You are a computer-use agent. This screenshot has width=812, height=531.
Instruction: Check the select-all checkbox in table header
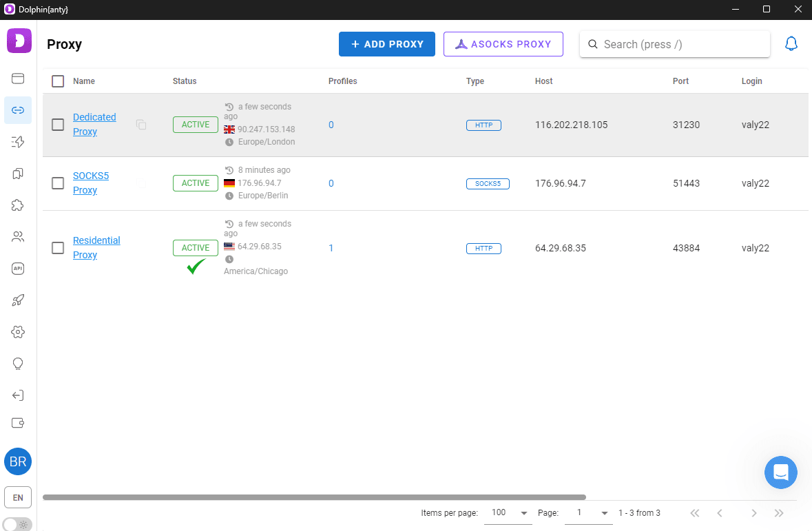pos(58,81)
